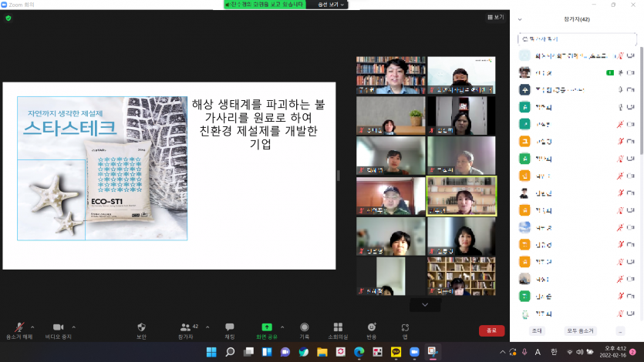Click the tray microphone in-use icon
The image size is (644, 362).
524,352
